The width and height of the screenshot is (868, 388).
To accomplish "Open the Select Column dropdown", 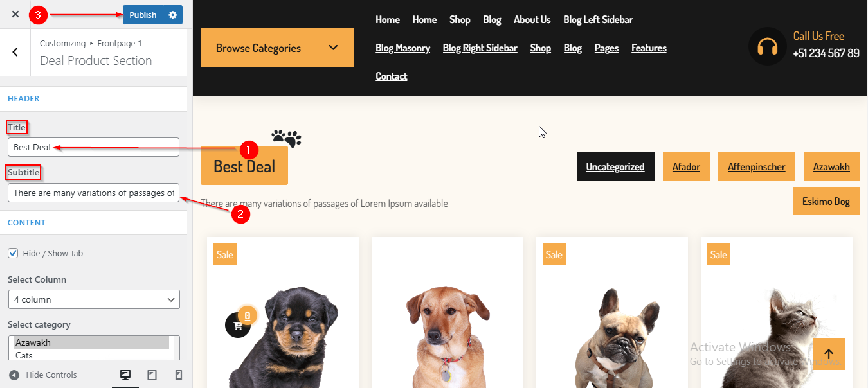I will click(94, 299).
